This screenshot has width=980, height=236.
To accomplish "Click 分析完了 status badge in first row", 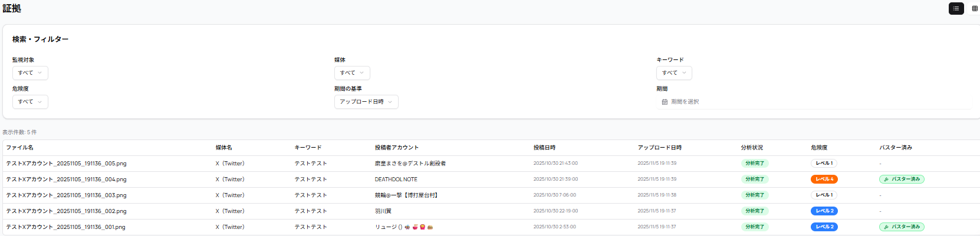I will [754, 164].
